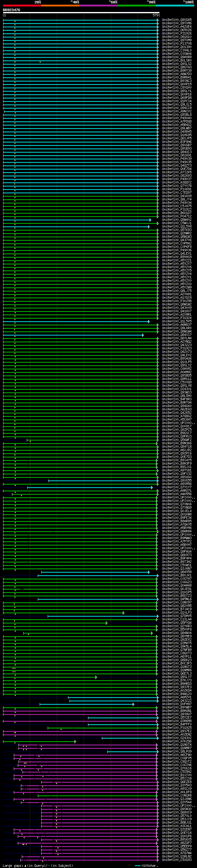The width and height of the screenshot is (197, 868).
Task: Select the label UniRef100_Q84N04
Action: [177, 633]
